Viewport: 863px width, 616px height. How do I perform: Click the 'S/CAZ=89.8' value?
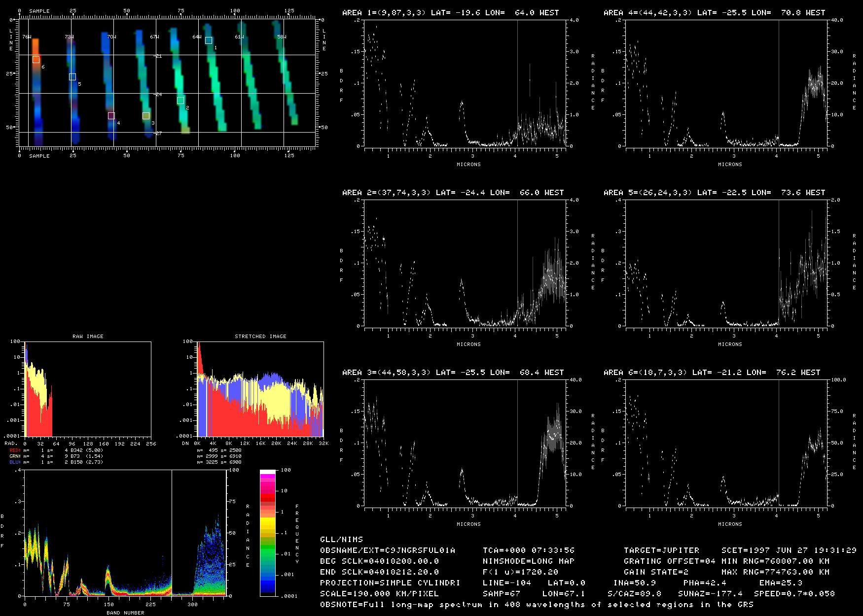[x=634, y=594]
